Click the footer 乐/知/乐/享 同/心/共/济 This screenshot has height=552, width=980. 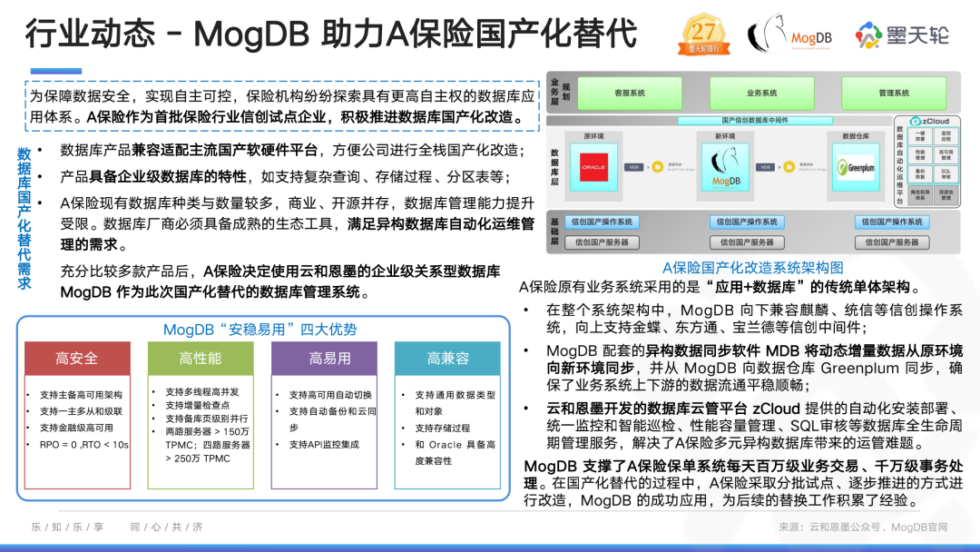click(x=117, y=527)
